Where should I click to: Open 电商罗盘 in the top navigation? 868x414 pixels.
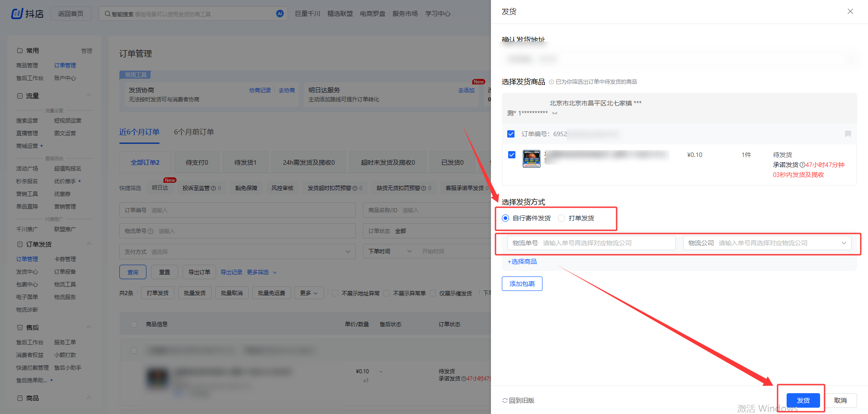[x=373, y=14]
